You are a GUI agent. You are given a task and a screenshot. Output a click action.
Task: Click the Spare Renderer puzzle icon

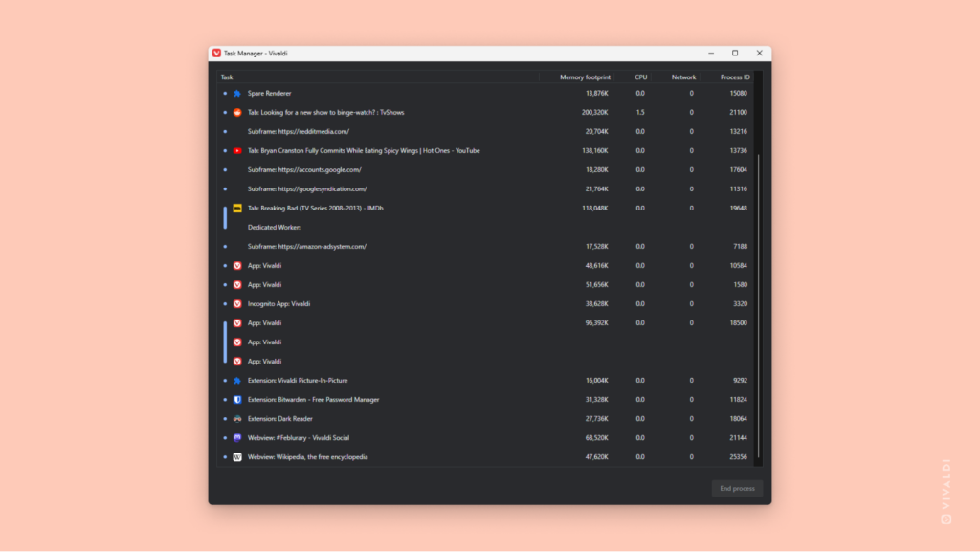coord(237,94)
